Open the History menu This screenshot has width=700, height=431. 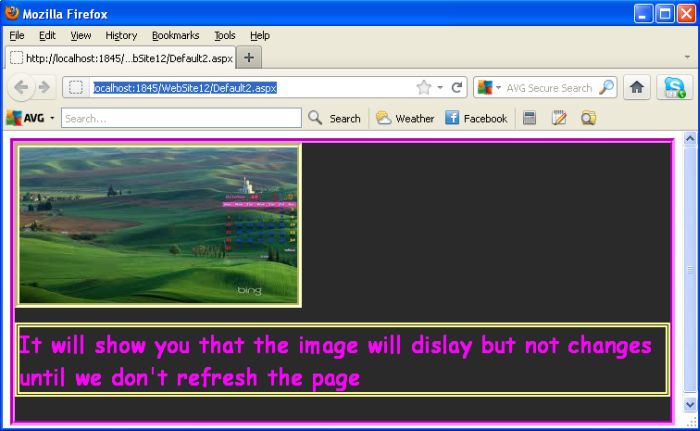[x=121, y=35]
